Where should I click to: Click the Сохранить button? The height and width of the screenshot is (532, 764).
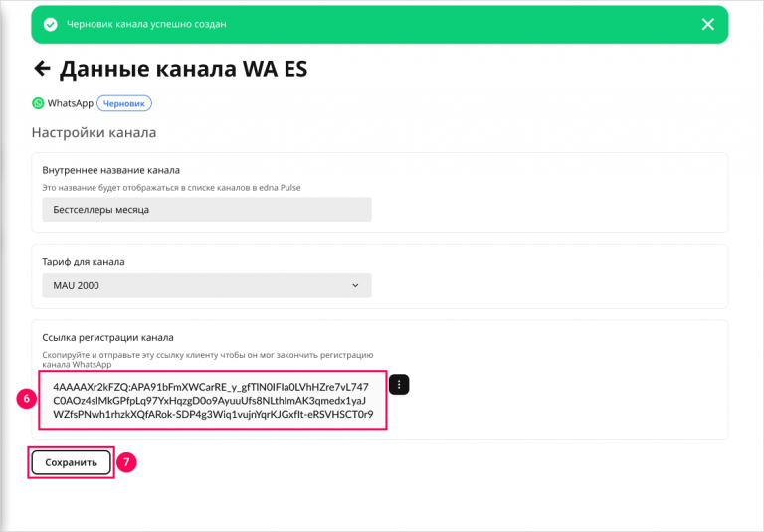click(72, 462)
